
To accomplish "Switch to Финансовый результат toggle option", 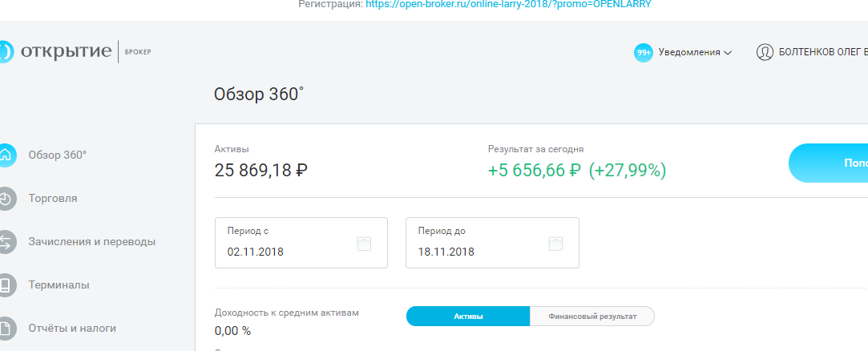I will coord(592,317).
